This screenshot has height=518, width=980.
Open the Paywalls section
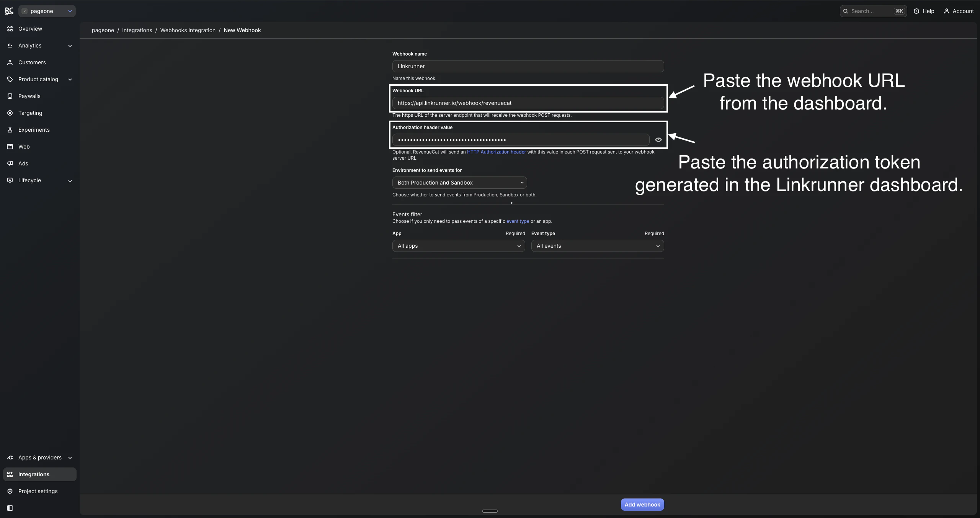29,96
